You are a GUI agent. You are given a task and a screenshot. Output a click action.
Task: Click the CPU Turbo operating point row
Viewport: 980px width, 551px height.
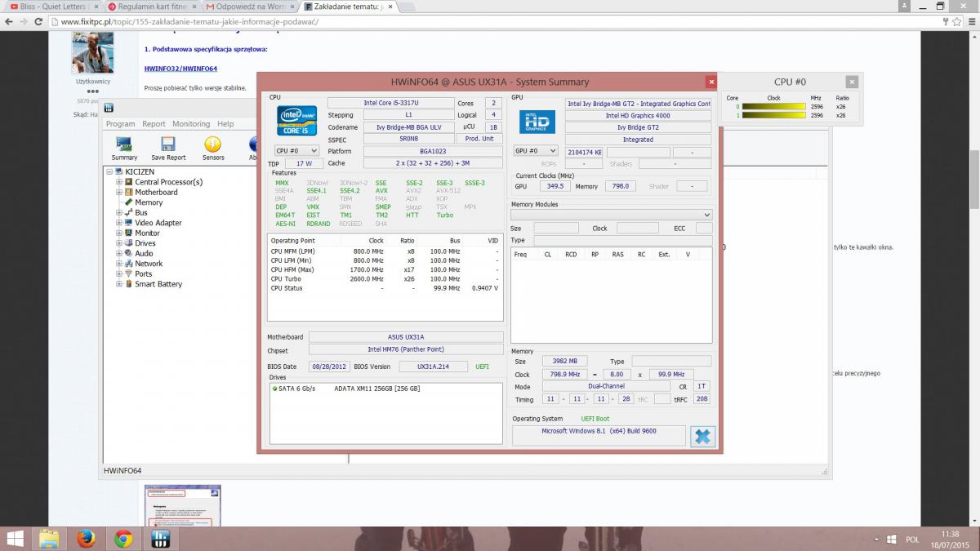tap(385, 279)
